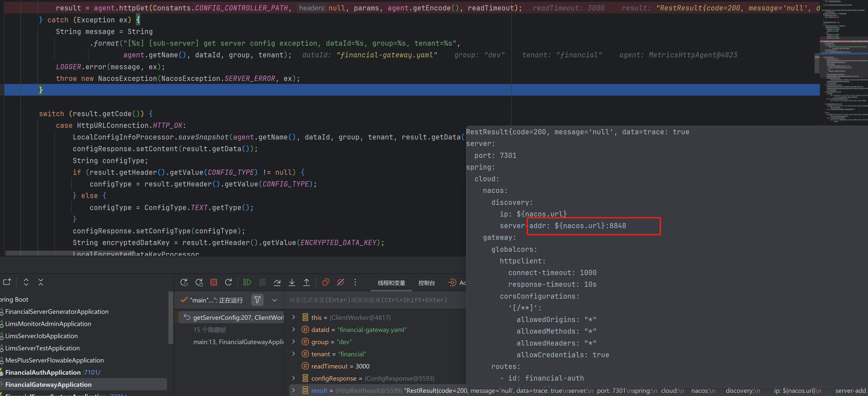Click the 'switch (result.getCode())' code line
868x396 pixels.
tap(96, 113)
